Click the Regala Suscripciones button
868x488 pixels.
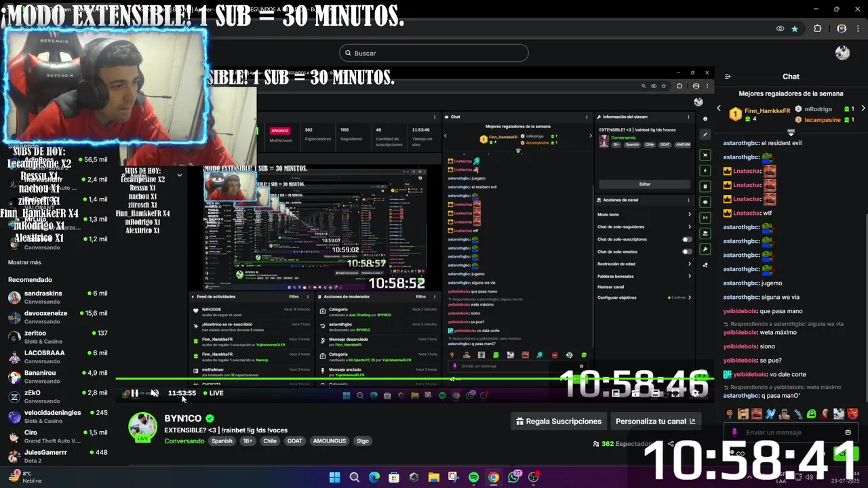point(559,421)
